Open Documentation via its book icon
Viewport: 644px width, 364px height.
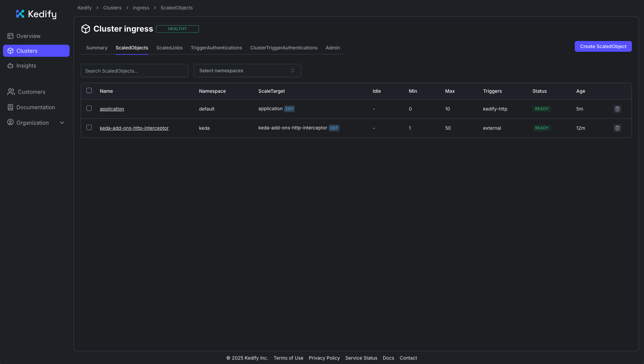pos(10,107)
